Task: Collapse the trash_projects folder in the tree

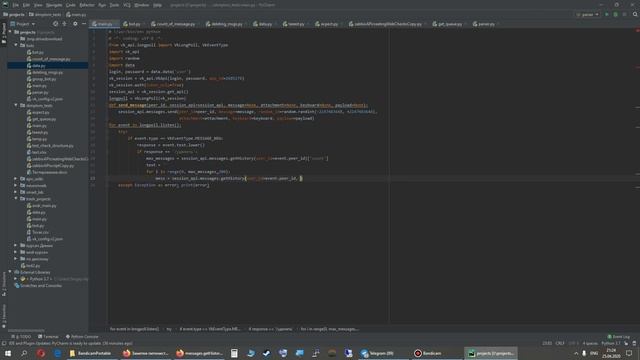Action: tap(16, 199)
